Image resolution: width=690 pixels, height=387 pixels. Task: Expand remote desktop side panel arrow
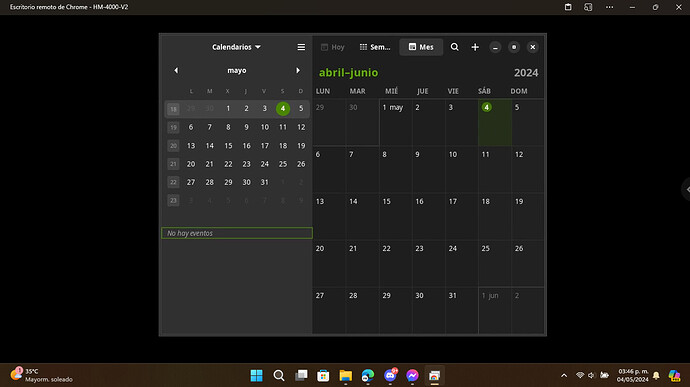(x=687, y=189)
